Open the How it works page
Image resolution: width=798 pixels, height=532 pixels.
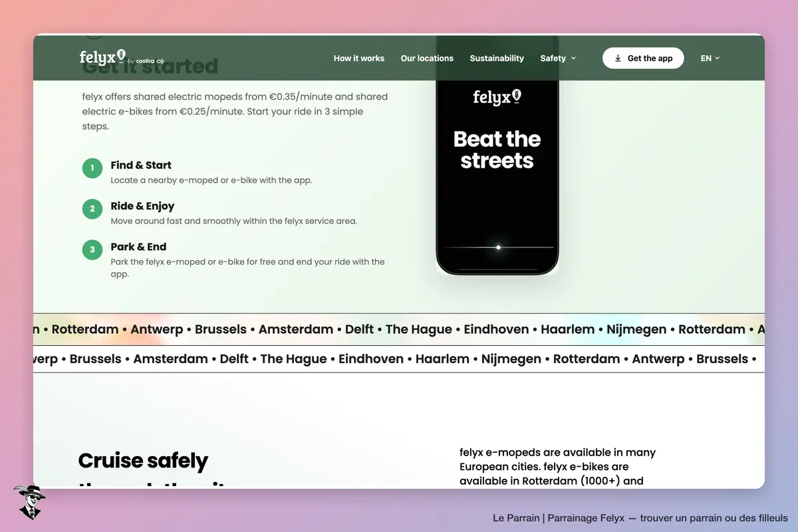[x=359, y=59]
